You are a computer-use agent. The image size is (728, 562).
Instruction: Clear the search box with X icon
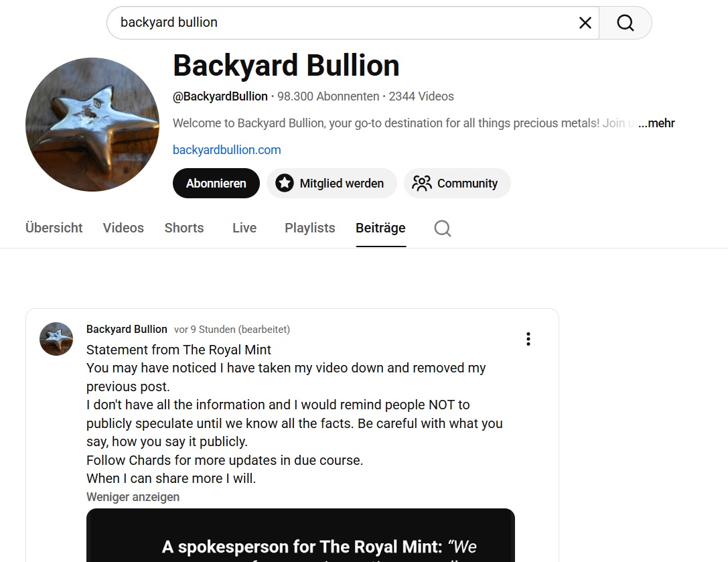(x=585, y=23)
